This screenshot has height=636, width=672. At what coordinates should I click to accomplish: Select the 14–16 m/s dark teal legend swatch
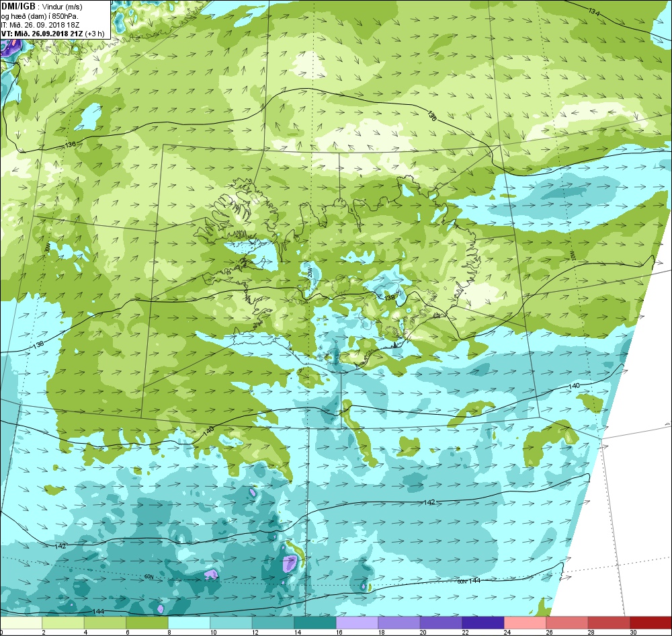point(315,623)
